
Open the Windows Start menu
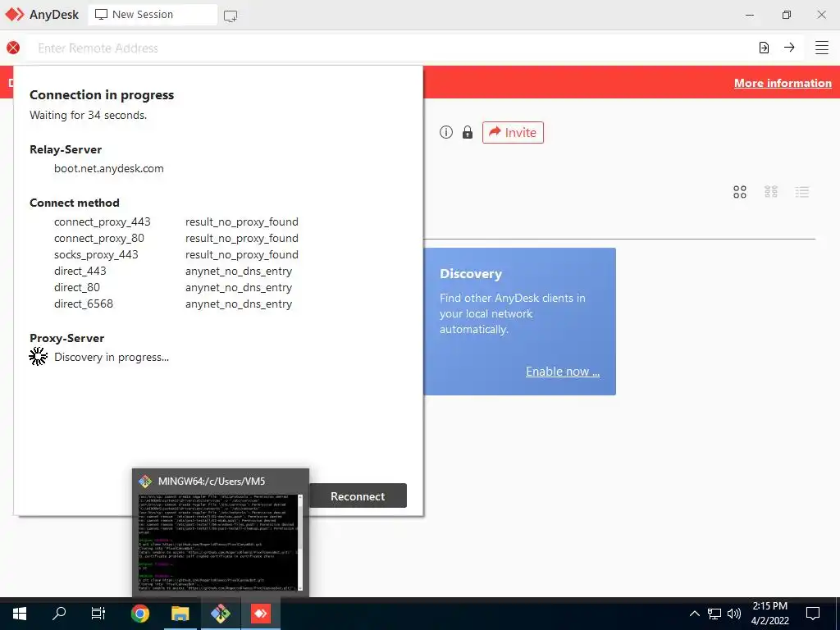pos(20,614)
